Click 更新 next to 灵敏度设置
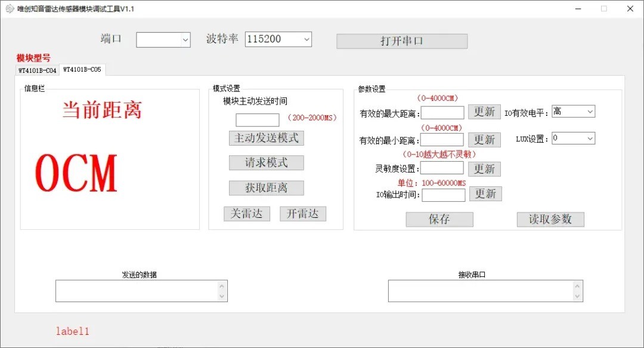 pyautogui.click(x=484, y=169)
